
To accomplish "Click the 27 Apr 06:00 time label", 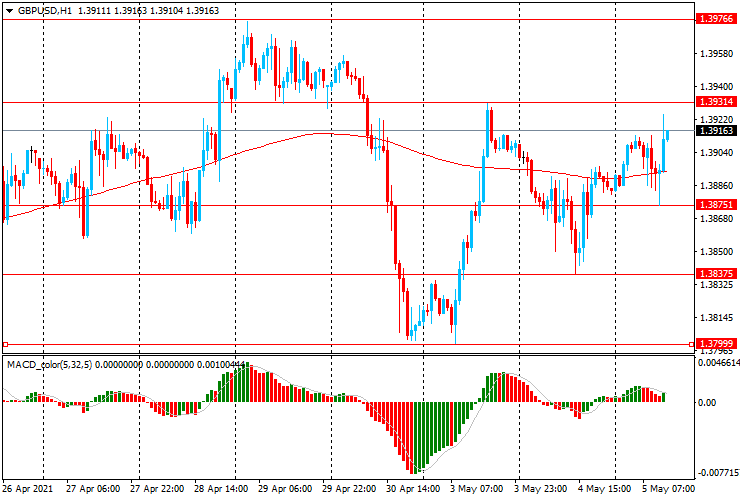I will [93, 488].
